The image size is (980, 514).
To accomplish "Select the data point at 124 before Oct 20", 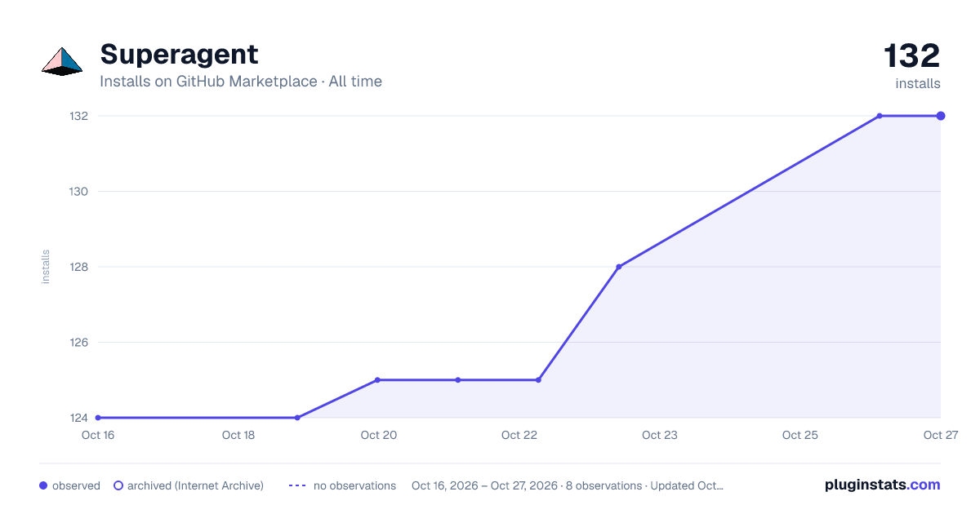I will click(x=297, y=418).
